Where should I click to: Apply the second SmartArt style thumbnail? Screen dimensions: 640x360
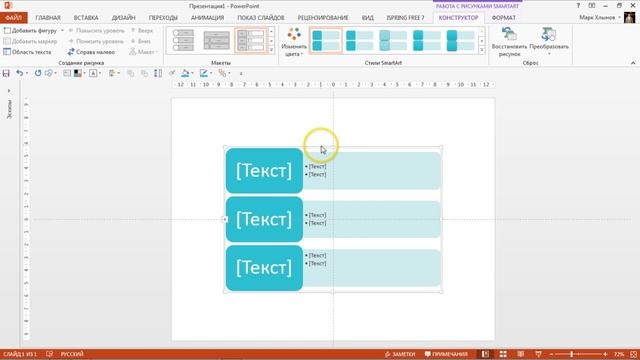[x=359, y=40]
